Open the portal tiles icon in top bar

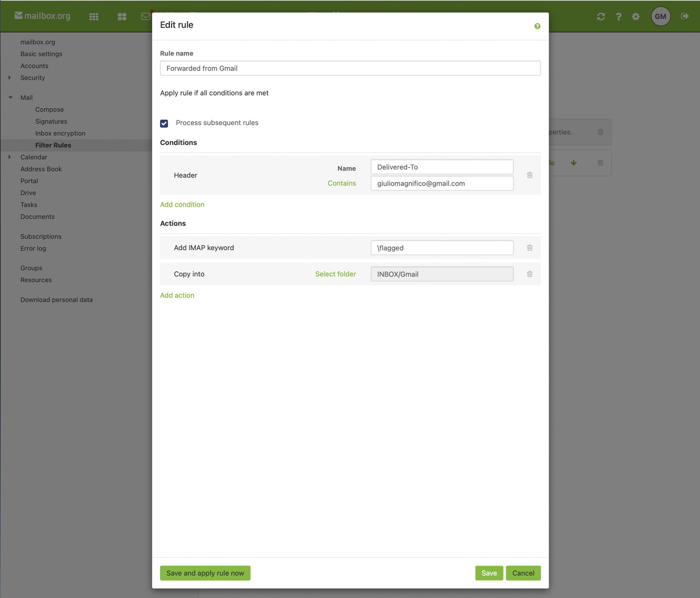coord(122,16)
